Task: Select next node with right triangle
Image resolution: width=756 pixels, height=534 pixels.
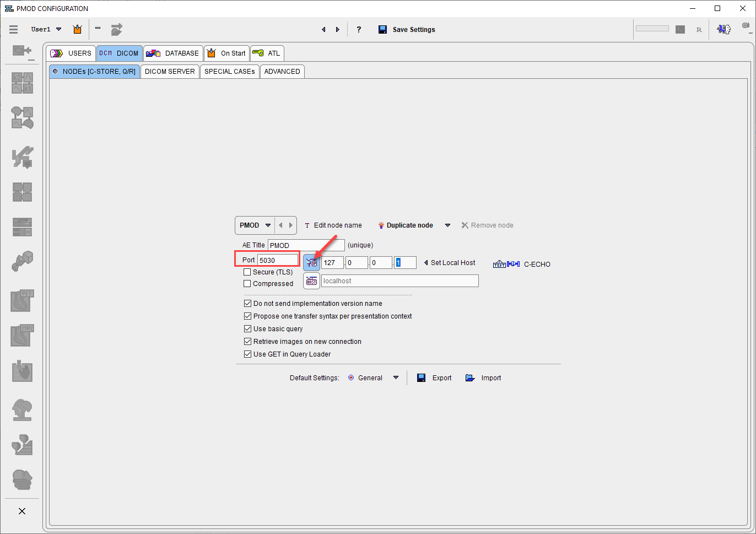Action: tap(291, 225)
